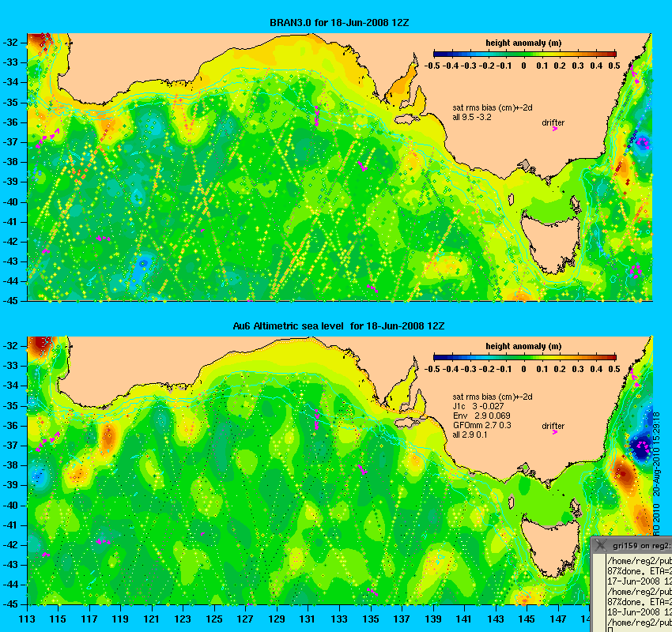Click latitude label '-45' on the bottom panel axis
Screen dimensions: 672x632
pos(10,604)
